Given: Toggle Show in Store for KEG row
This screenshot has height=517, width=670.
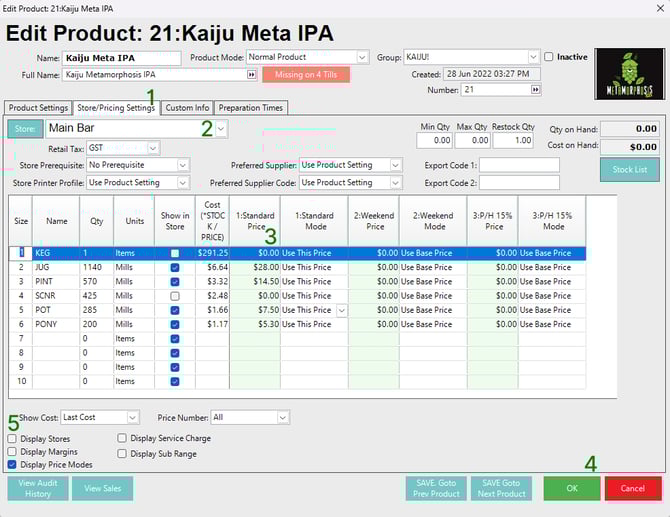Looking at the screenshot, I should point(175,253).
